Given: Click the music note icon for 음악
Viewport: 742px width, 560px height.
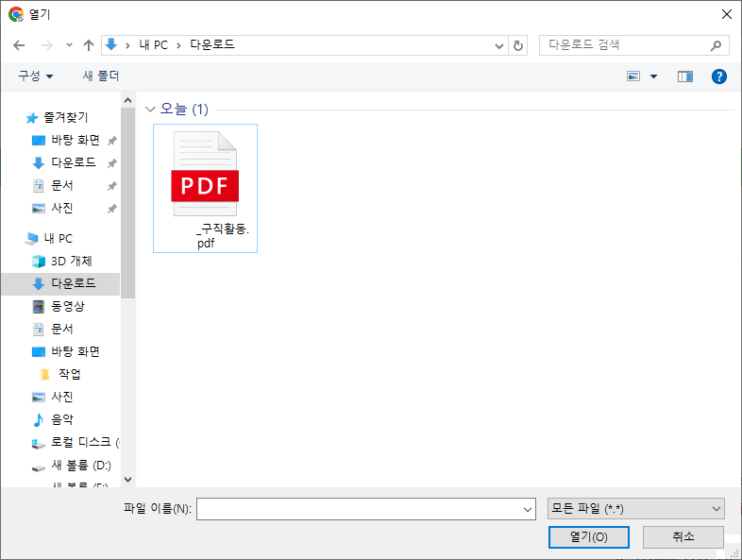Looking at the screenshot, I should click(x=39, y=419).
